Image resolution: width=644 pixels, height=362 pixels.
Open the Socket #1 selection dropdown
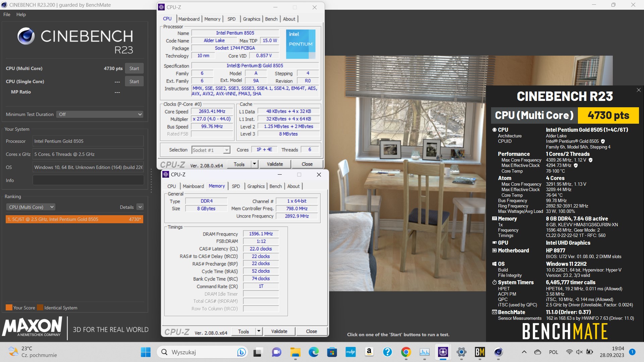click(x=211, y=150)
